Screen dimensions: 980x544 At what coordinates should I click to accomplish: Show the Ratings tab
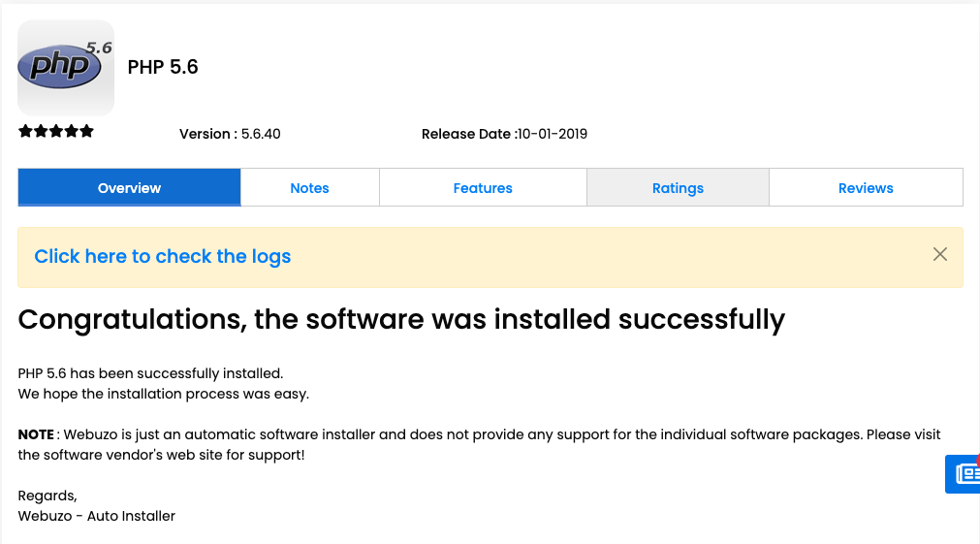[x=678, y=188]
